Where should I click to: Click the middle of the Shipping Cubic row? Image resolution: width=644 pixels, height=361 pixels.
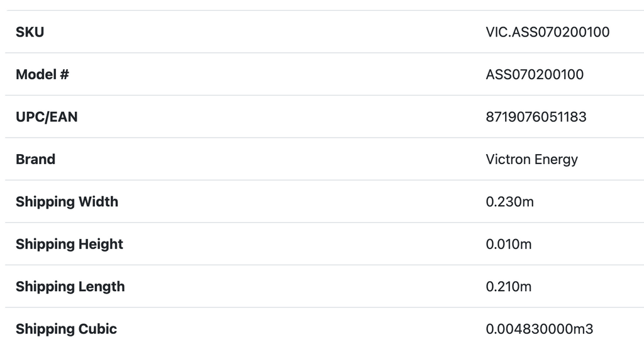322,329
